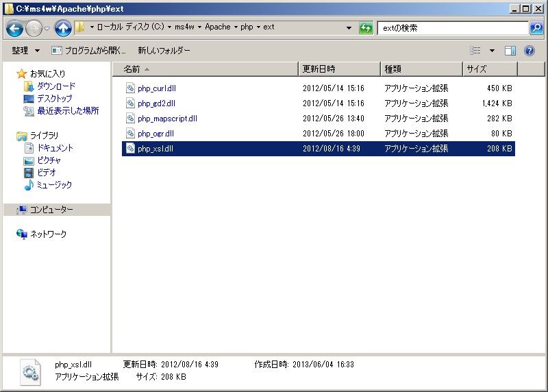Click the search magnifier icon

coord(537,28)
